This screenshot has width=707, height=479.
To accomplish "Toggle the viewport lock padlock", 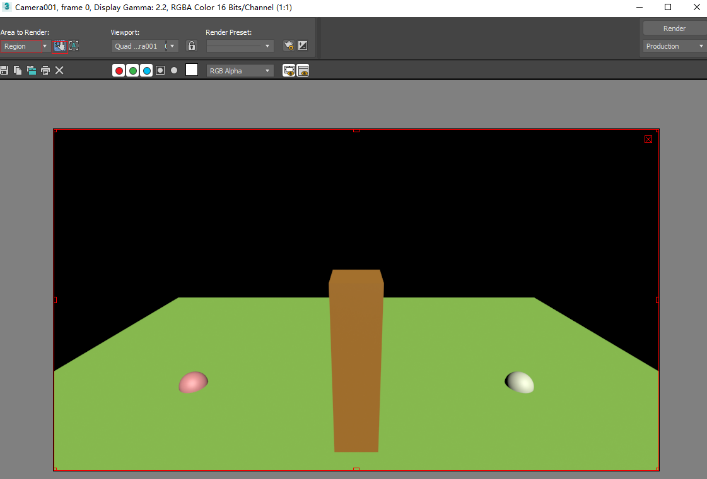I will (x=191, y=46).
